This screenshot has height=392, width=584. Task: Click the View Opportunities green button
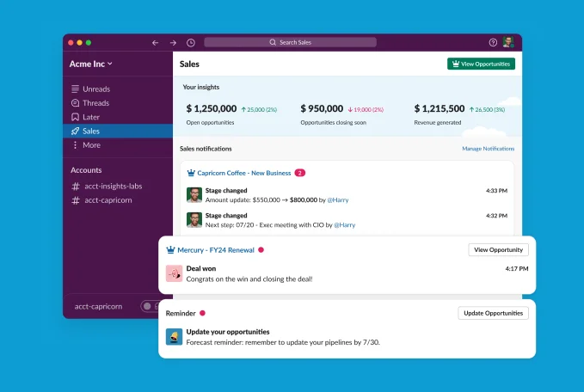(x=481, y=64)
